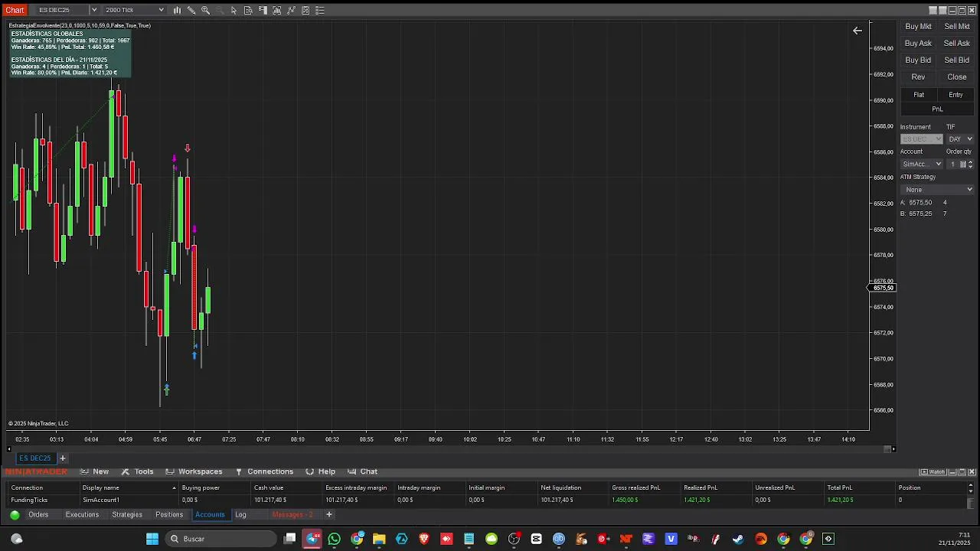Image resolution: width=980 pixels, height=551 pixels.
Task: Switch to the Strategies tab
Action: (127, 515)
